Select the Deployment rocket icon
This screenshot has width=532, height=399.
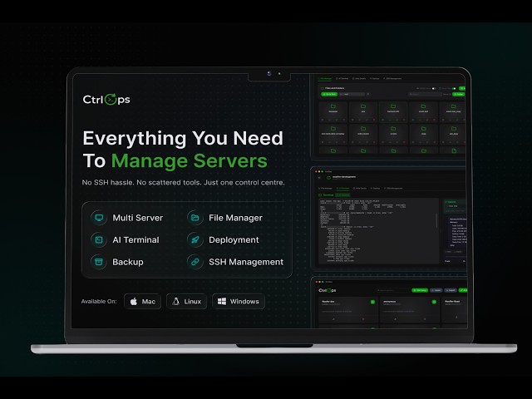click(x=195, y=239)
